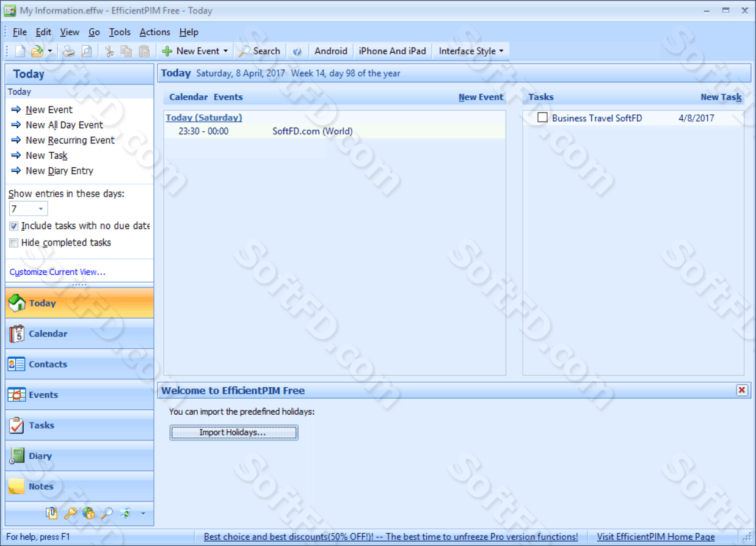Click the green plus New Event icon
The height and width of the screenshot is (546, 756).
(x=167, y=51)
